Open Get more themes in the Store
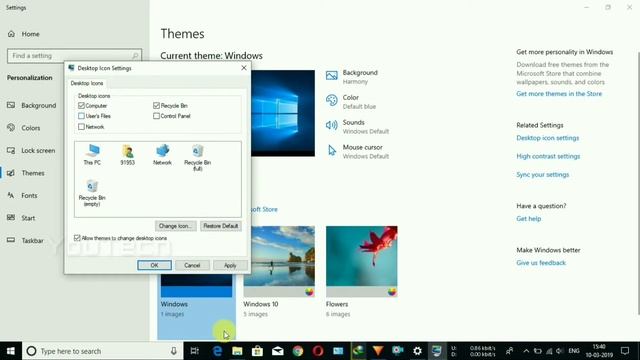 (x=559, y=93)
